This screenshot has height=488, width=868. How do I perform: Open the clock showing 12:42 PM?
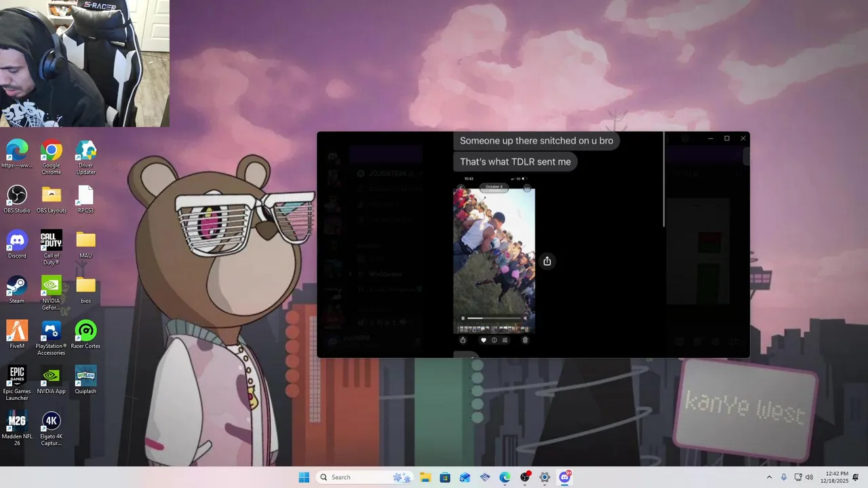click(x=834, y=477)
